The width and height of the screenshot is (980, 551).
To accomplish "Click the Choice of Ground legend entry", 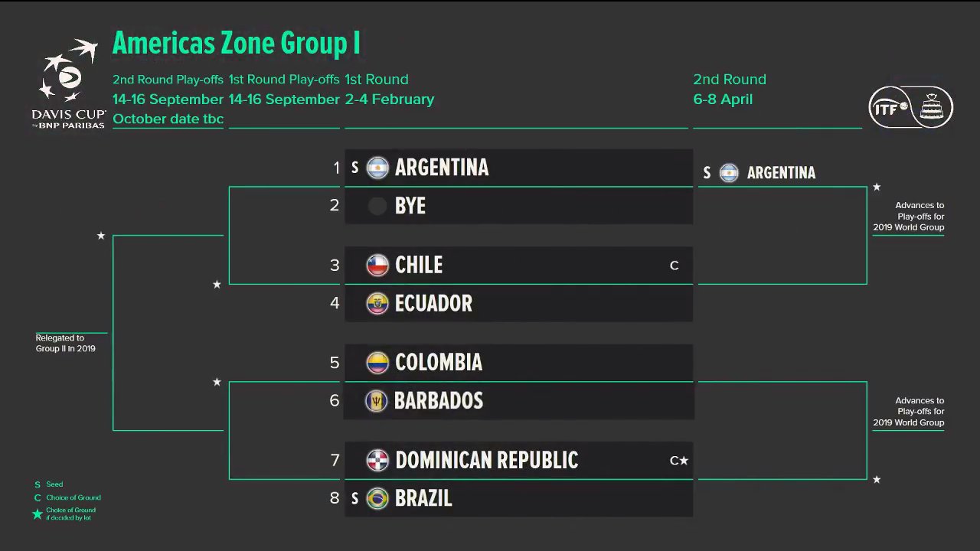I will pos(73,497).
